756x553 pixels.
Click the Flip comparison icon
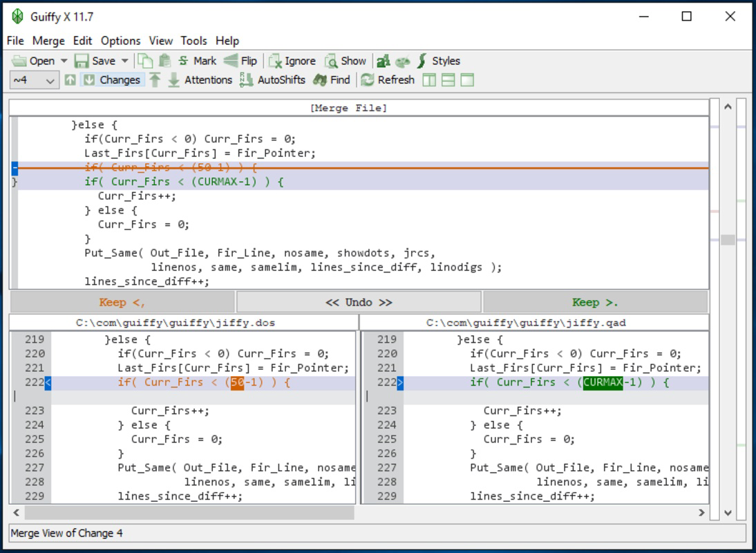(x=238, y=61)
